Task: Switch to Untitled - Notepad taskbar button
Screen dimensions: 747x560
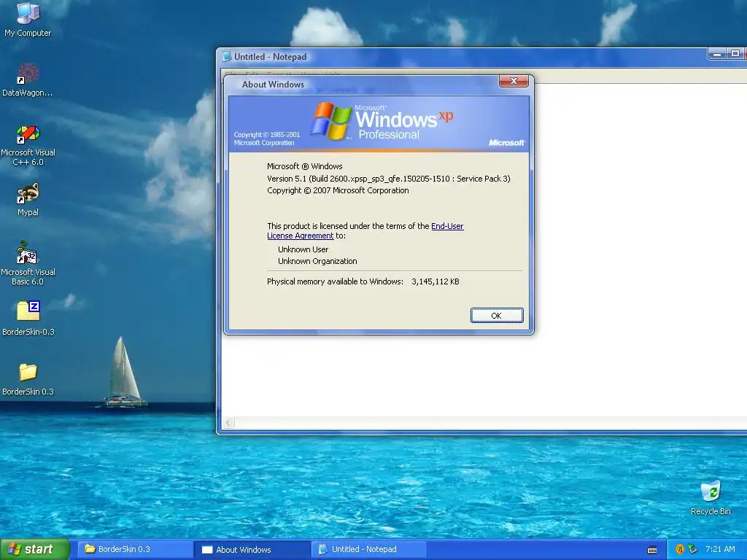Action: pos(368,549)
